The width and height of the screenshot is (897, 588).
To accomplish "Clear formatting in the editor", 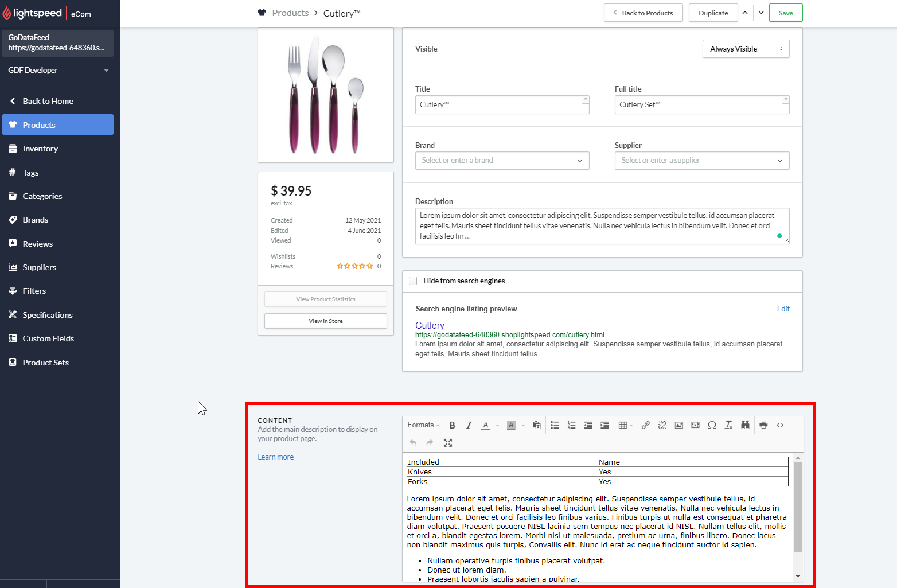I will [x=728, y=425].
